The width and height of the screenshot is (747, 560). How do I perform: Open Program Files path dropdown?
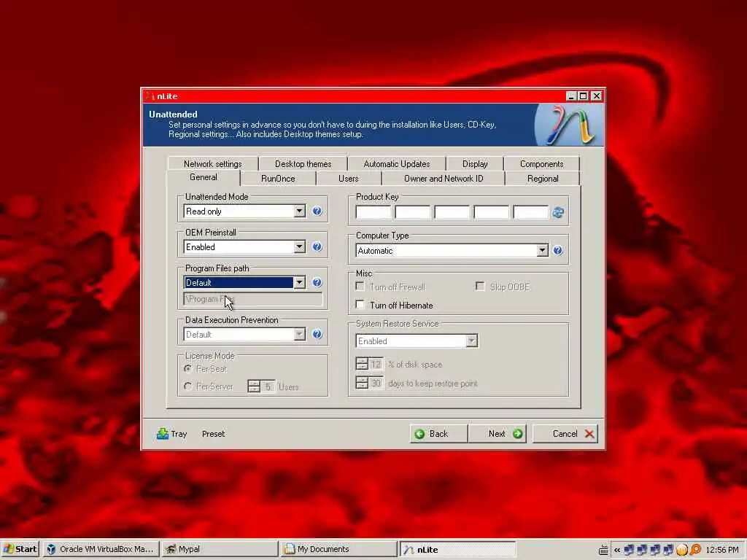pos(299,282)
